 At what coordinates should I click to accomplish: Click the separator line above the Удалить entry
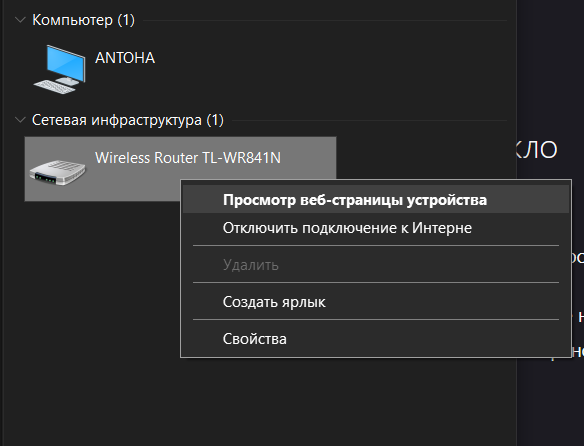(376, 246)
